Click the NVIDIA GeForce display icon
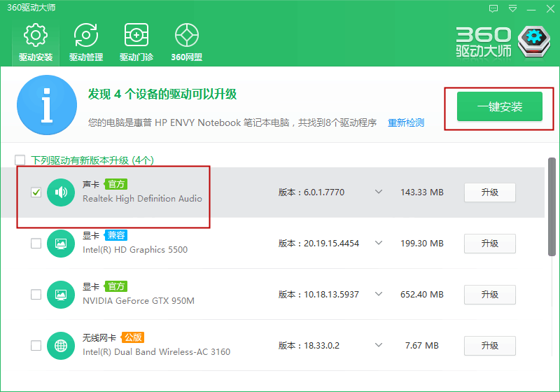 tap(61, 295)
